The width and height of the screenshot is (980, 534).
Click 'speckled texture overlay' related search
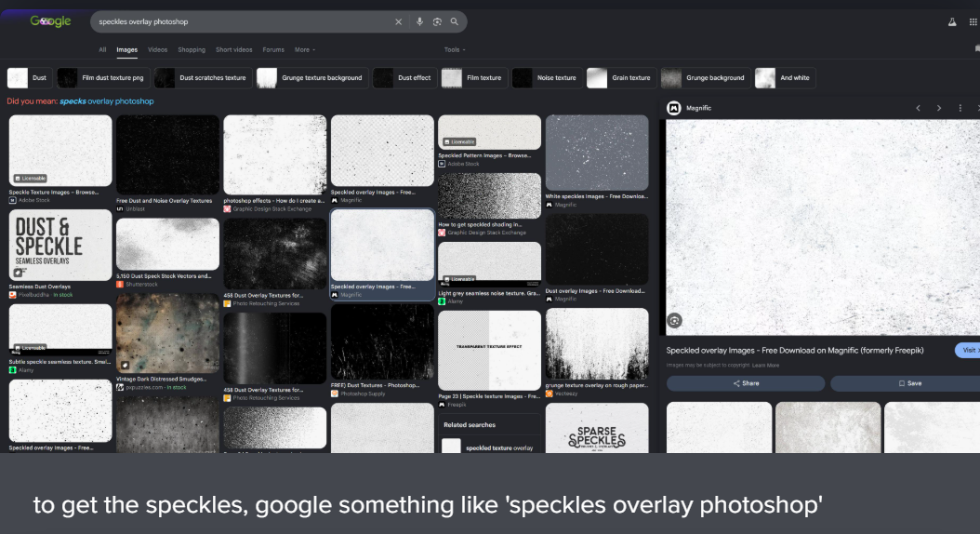point(488,447)
